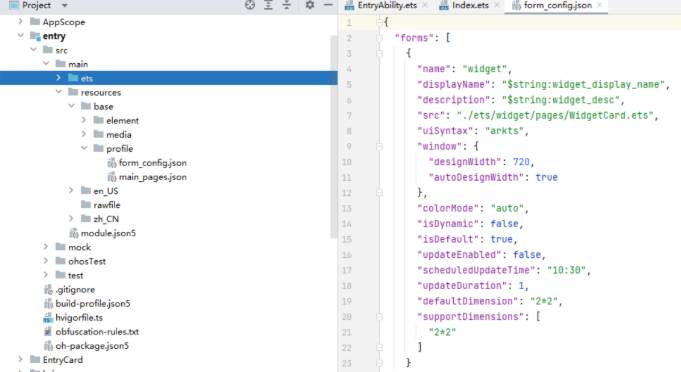Select obfuscation-rules.txt file
Viewport: 681px width, 372px height.
[97, 332]
